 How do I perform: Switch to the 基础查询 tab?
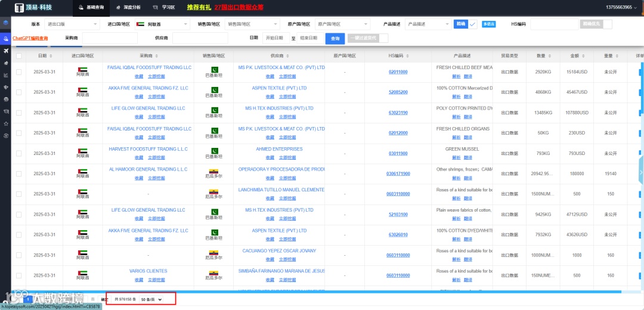click(x=91, y=7)
